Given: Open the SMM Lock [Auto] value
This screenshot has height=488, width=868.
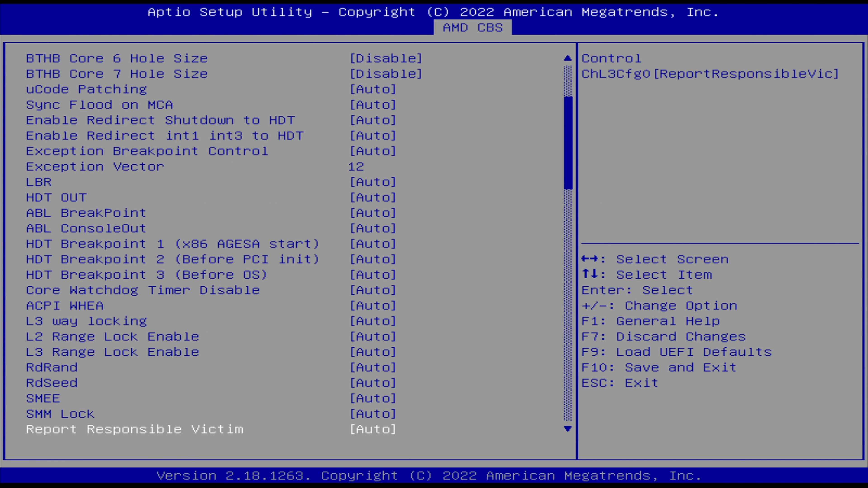Looking at the screenshot, I should (x=373, y=414).
